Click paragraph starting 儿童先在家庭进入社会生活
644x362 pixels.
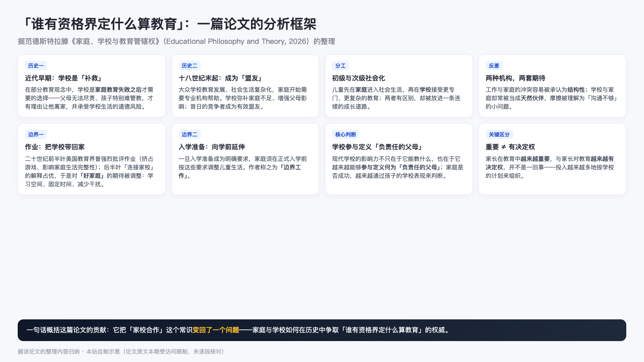coord(397,98)
